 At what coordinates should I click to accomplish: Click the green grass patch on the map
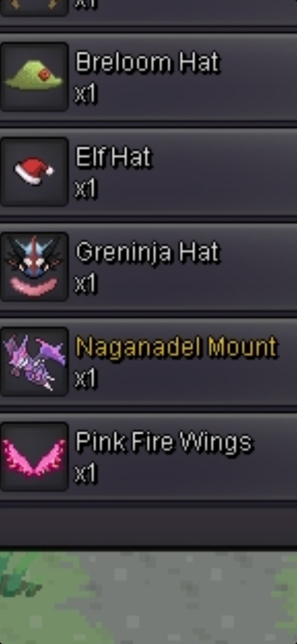16,578
